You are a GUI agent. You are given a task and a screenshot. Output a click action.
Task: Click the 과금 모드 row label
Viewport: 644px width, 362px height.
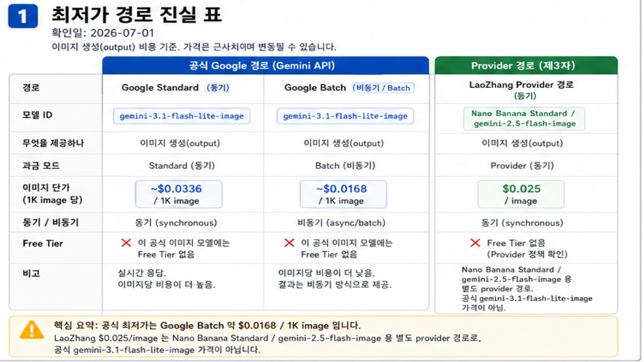(x=41, y=165)
